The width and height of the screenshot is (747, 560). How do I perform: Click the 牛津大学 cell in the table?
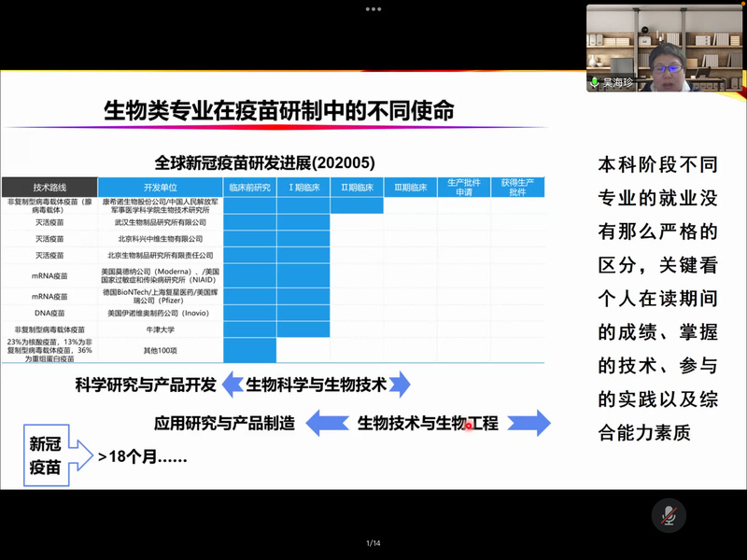pyautogui.click(x=160, y=329)
